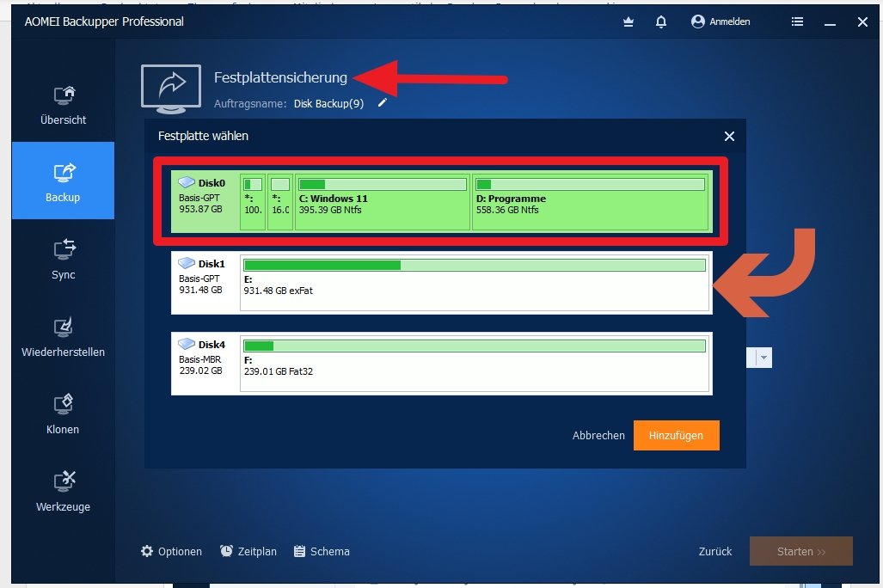The image size is (883, 588).
Task: Click the Festplatte wählen dialog title
Action: [x=203, y=136]
